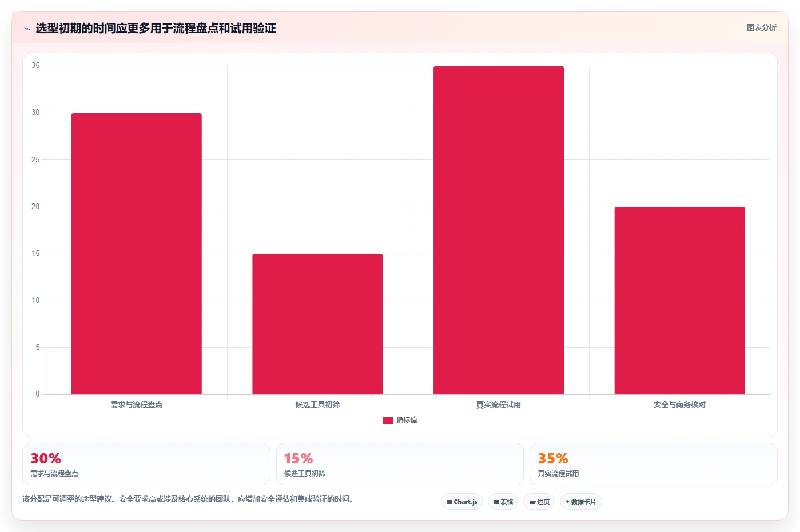Click the 候选工具初筛 axis label
Screen dimensions: 800x532
click(x=317, y=405)
